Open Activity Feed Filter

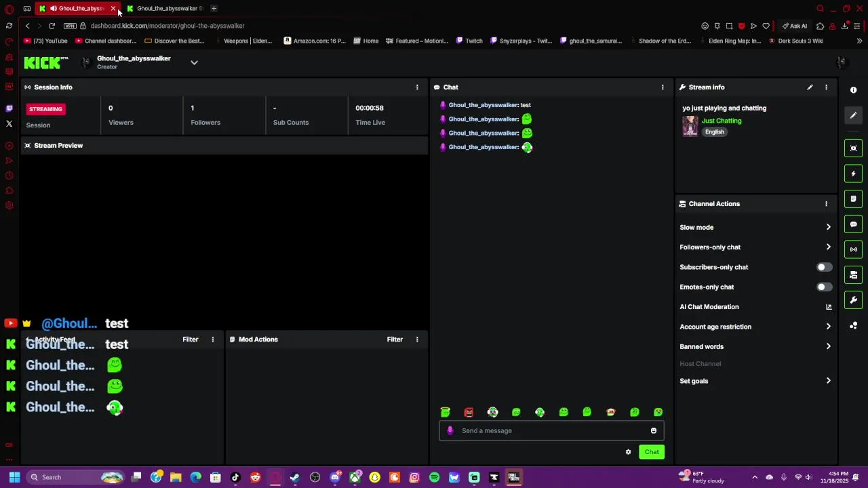(191, 340)
